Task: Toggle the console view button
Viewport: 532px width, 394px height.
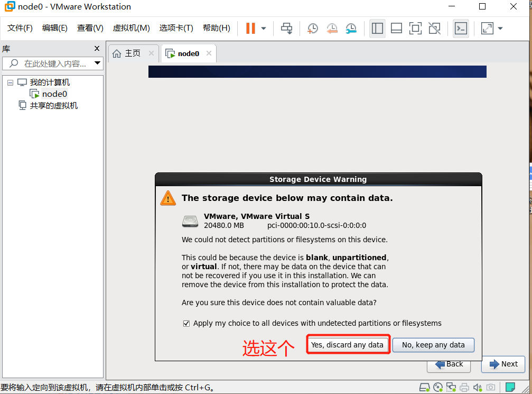Action: pos(461,28)
